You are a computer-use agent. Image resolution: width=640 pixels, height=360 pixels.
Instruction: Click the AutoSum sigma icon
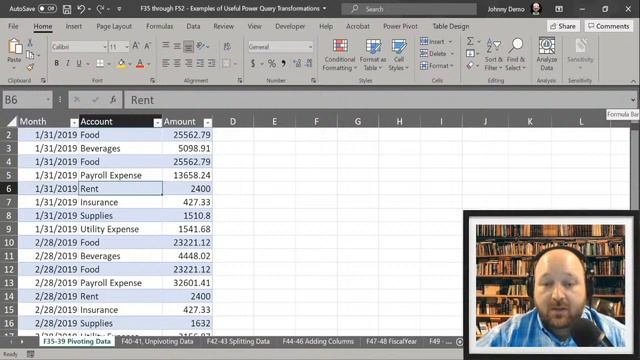470,41
